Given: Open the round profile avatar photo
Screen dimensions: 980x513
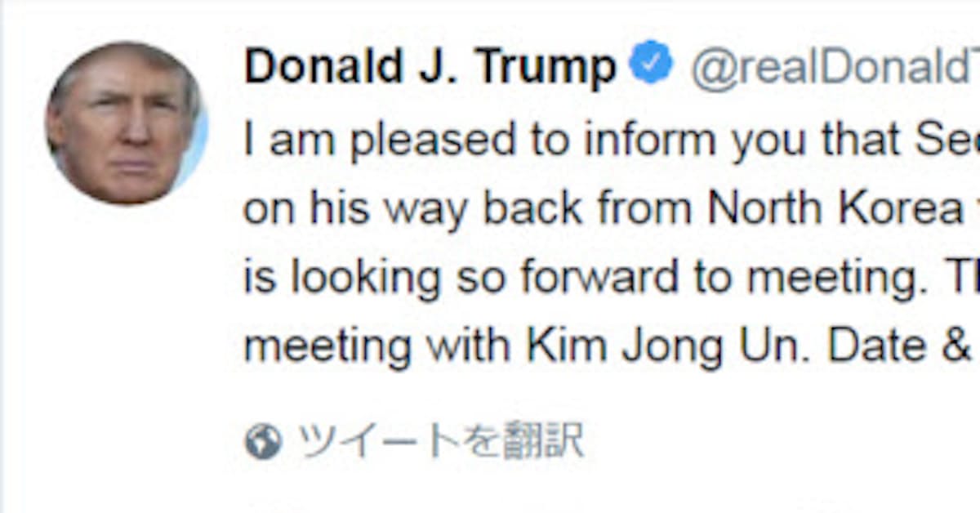Looking at the screenshot, I should click(x=126, y=123).
